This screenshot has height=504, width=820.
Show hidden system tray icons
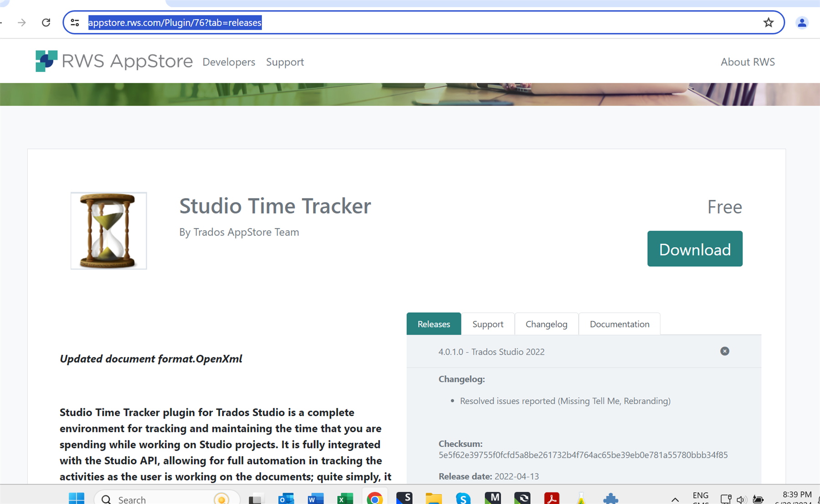[675, 499]
